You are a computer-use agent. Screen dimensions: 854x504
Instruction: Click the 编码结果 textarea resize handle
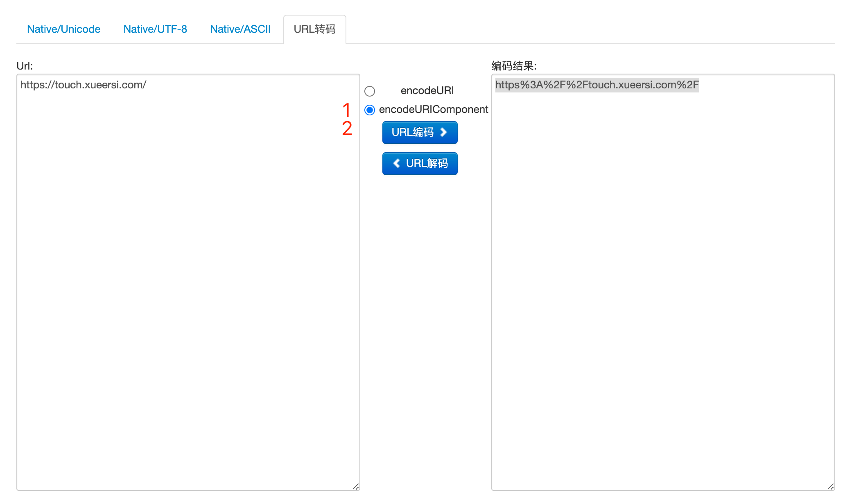click(830, 486)
